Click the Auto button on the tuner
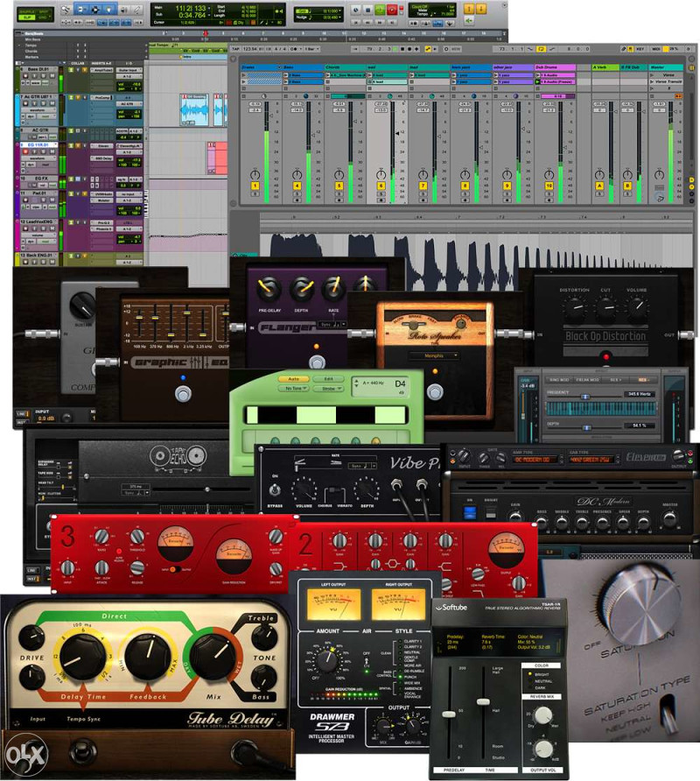 pyautogui.click(x=294, y=379)
